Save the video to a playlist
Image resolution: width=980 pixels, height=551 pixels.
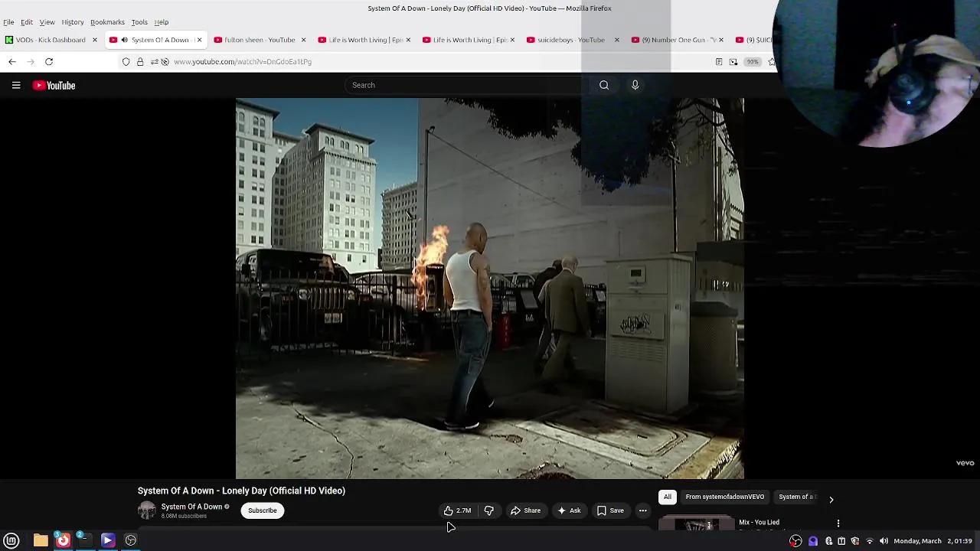(x=610, y=510)
